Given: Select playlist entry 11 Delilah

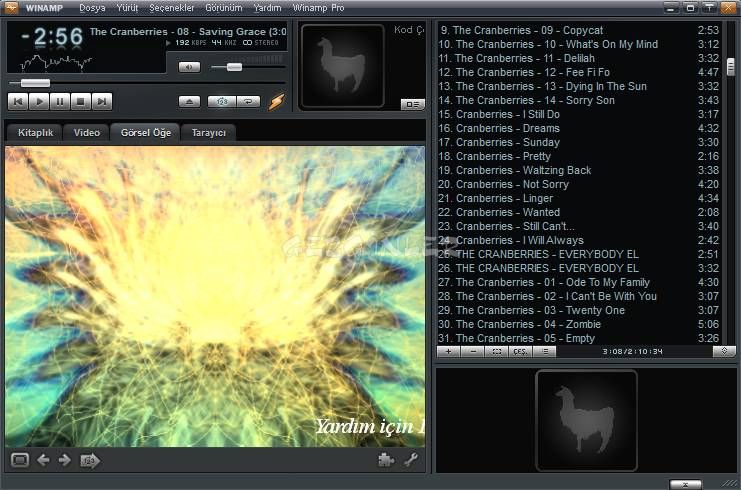Looking at the screenshot, I should (579, 59).
